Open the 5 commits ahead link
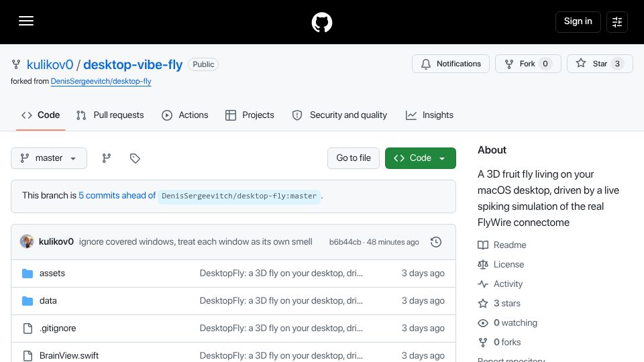 [x=117, y=195]
